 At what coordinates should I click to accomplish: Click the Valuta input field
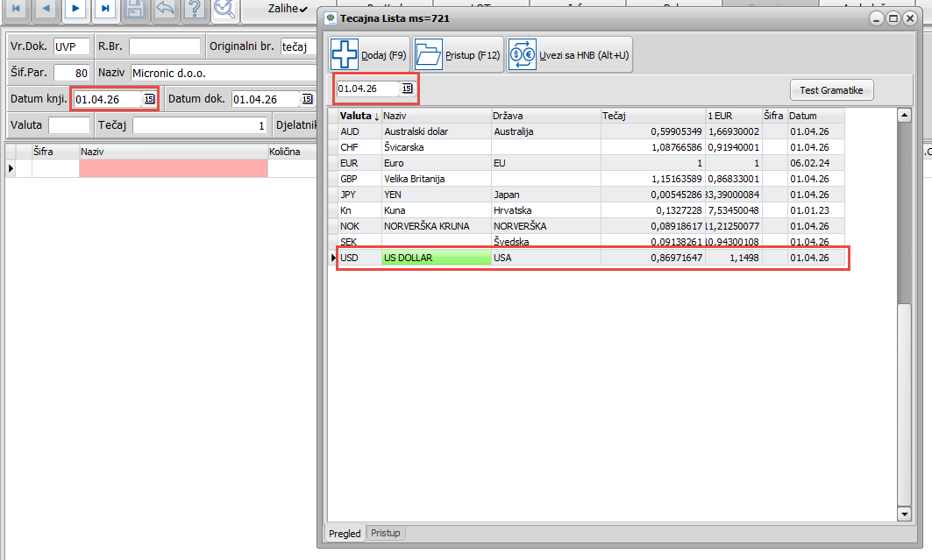pos(69,125)
